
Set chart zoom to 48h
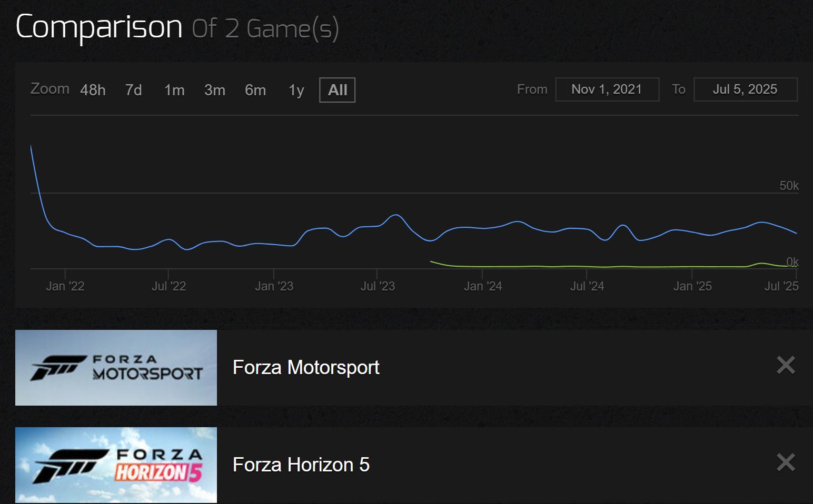[x=93, y=90]
